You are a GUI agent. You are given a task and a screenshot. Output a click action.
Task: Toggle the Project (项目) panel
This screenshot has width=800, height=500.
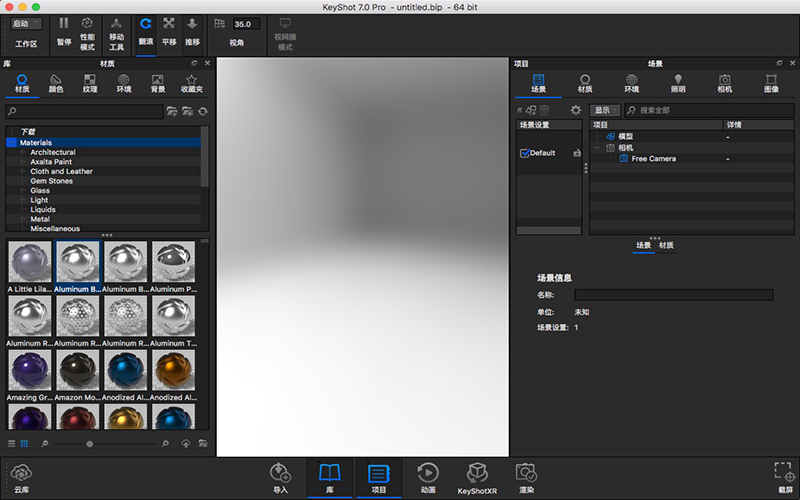tap(379, 478)
